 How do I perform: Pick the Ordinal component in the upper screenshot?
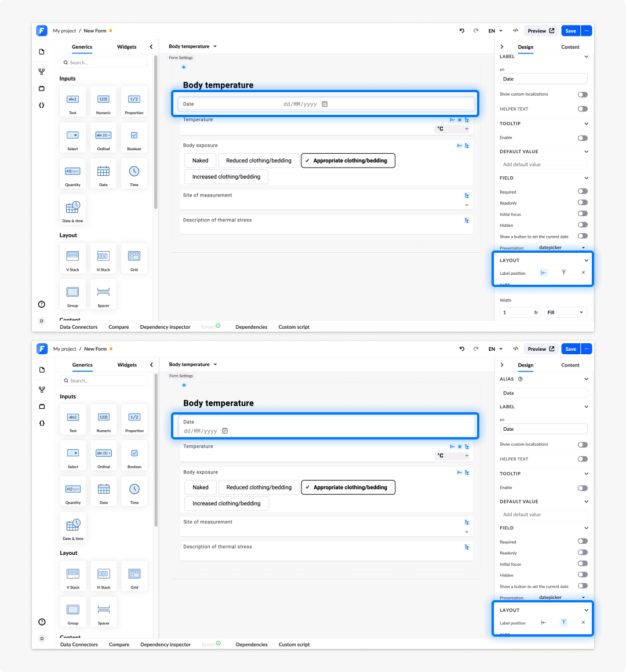pos(103,138)
